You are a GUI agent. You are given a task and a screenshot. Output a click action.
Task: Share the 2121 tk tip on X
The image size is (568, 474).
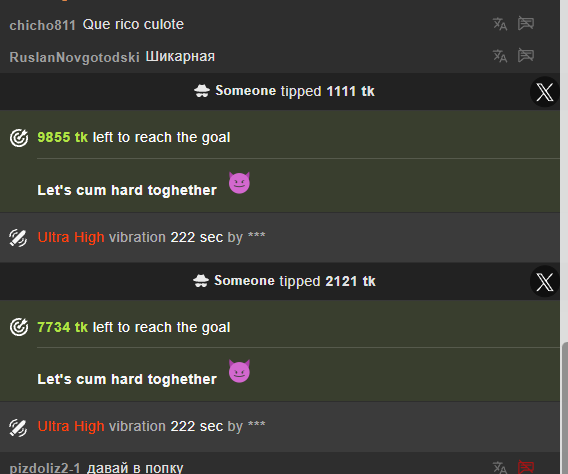click(x=544, y=282)
